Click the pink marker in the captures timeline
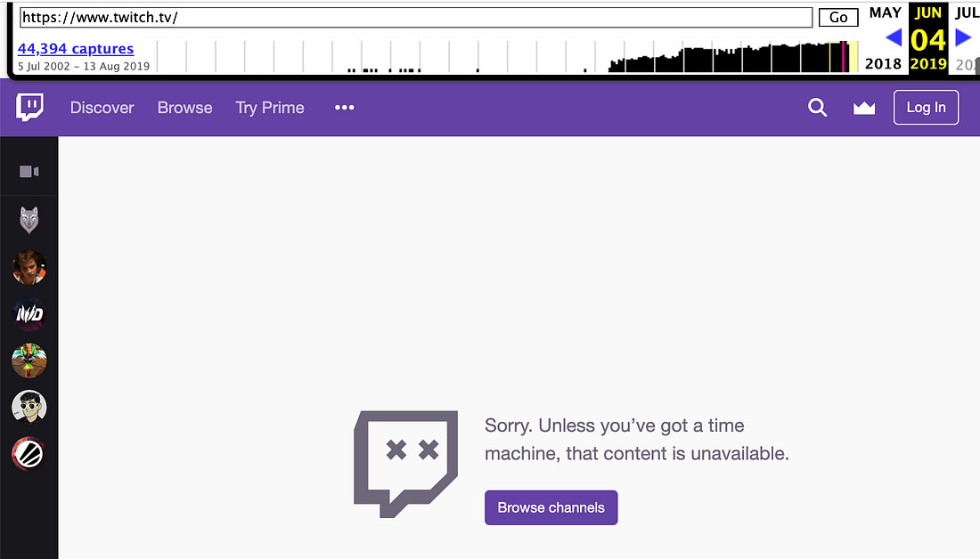 coord(844,56)
